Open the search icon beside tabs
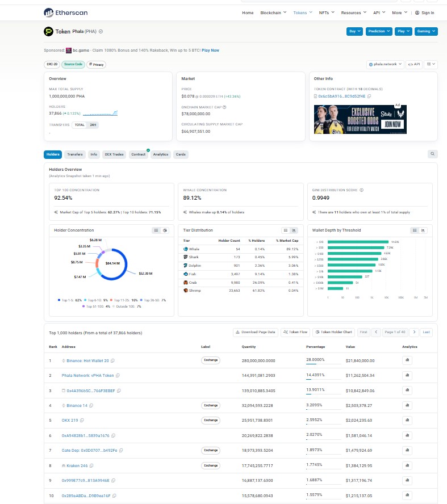447x504 pixels. pyautogui.click(x=433, y=154)
